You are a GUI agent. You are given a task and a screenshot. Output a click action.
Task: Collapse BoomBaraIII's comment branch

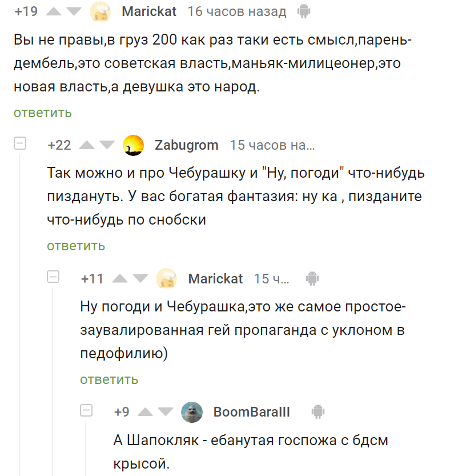[86, 410]
